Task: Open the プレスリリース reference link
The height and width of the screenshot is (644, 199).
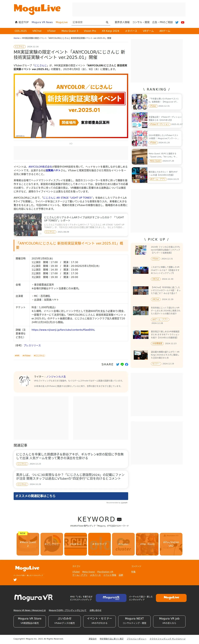Action: [x=32, y=345]
